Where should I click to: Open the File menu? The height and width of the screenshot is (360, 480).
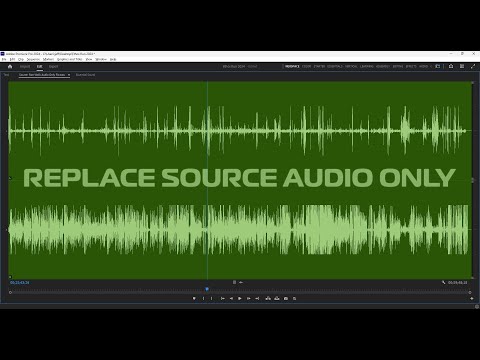[x=4, y=59]
